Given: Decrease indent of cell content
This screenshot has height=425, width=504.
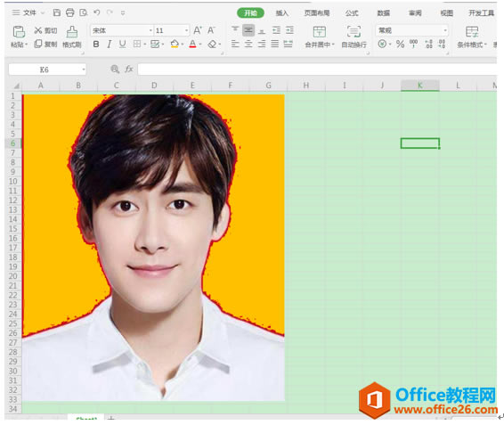Looking at the screenshot, I should pos(276,30).
